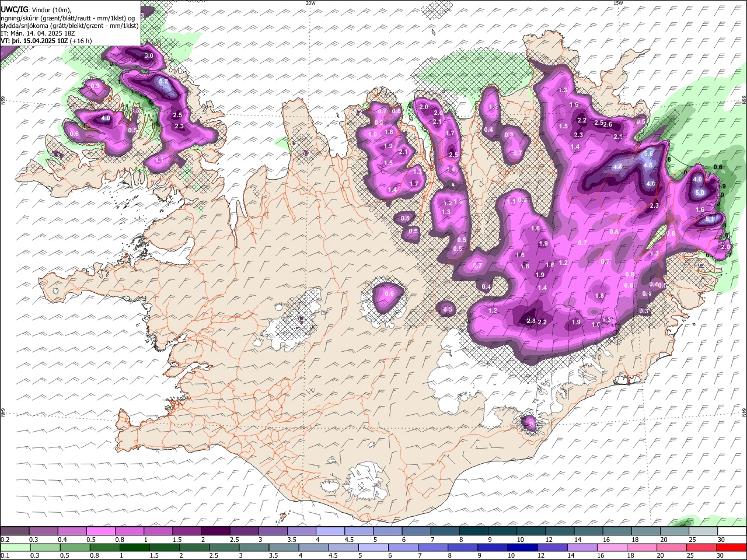The image size is (747, 560).
Task: Click the 5.2 peak's neighbouring 2.5 value in Westfjords
Action: [x=177, y=116]
